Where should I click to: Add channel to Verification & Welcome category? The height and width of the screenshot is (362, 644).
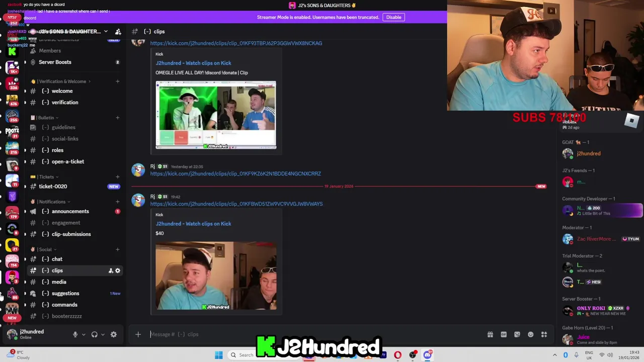pyautogui.click(x=118, y=81)
